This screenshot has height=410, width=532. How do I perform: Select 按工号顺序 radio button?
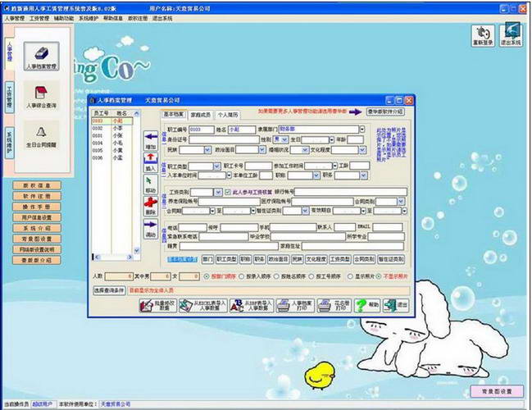coord(311,276)
